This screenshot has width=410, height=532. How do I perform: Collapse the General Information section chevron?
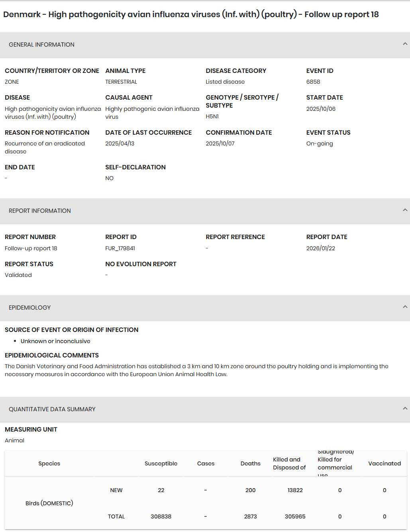tap(405, 44)
